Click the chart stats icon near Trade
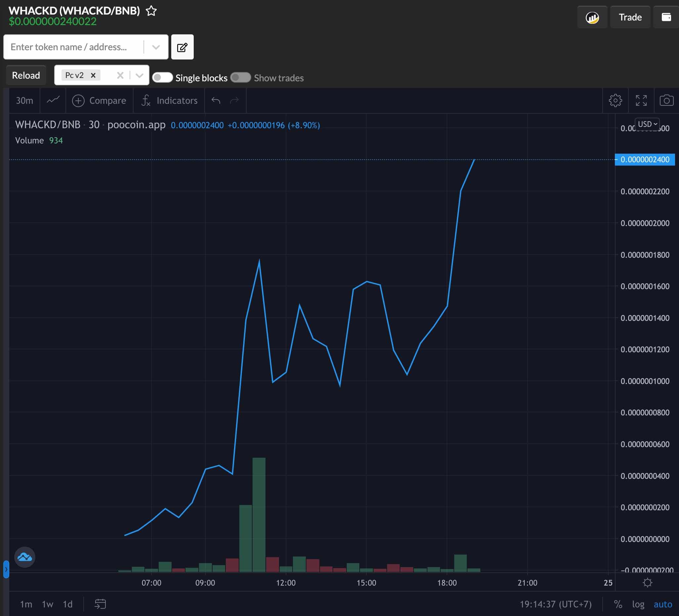This screenshot has height=616, width=679. tap(592, 18)
